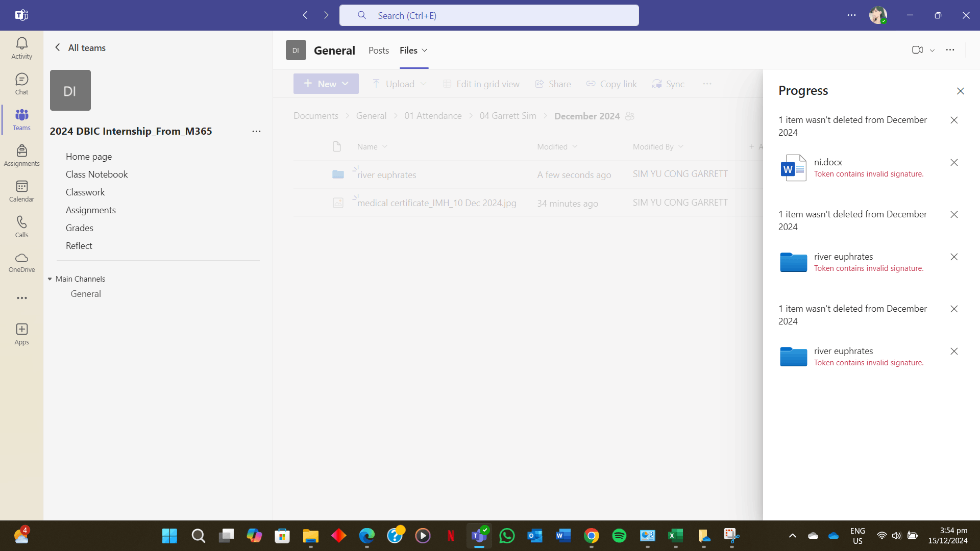Open the Activity feed icon
Screen dimensions: 980x551
point(21,48)
